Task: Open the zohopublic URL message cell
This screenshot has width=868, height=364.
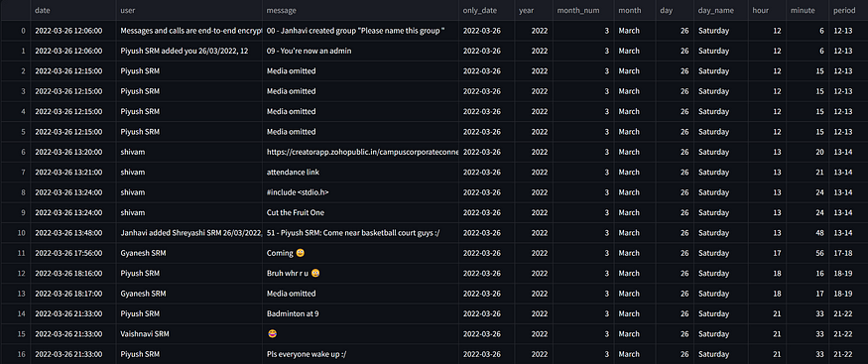Action: [360, 152]
